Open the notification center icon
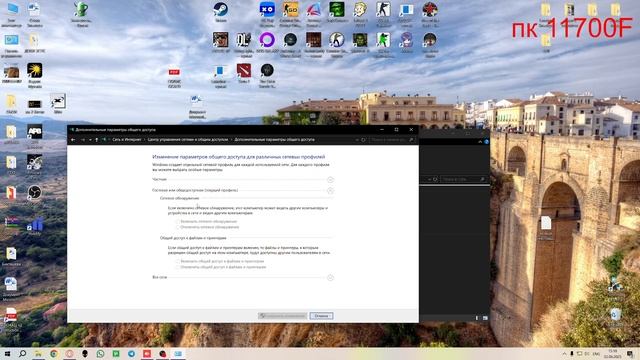This screenshot has width=640, height=360. [x=631, y=353]
